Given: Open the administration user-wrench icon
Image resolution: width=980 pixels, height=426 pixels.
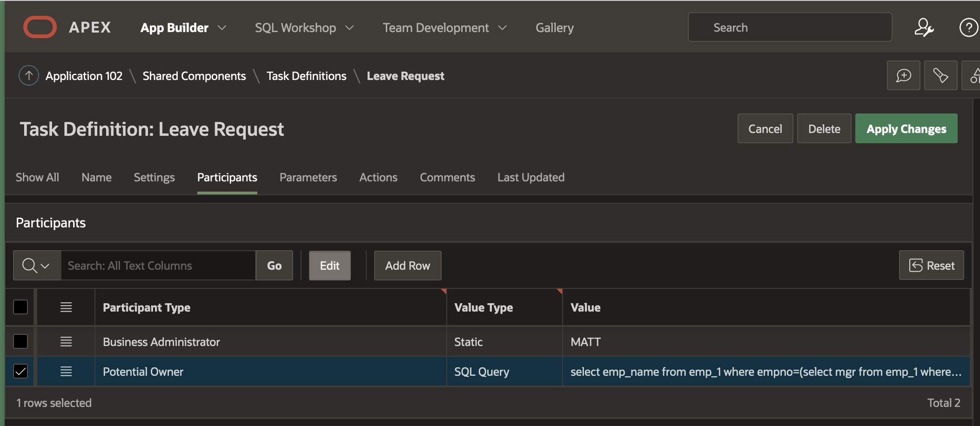Looking at the screenshot, I should point(923,27).
